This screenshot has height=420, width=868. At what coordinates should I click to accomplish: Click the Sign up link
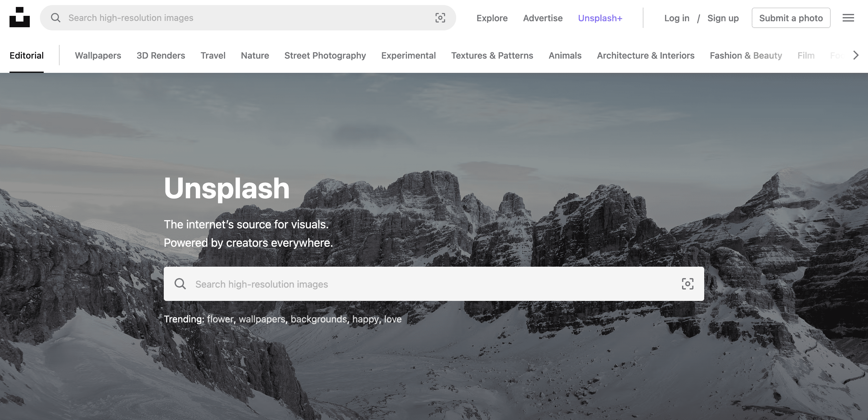[723, 18]
